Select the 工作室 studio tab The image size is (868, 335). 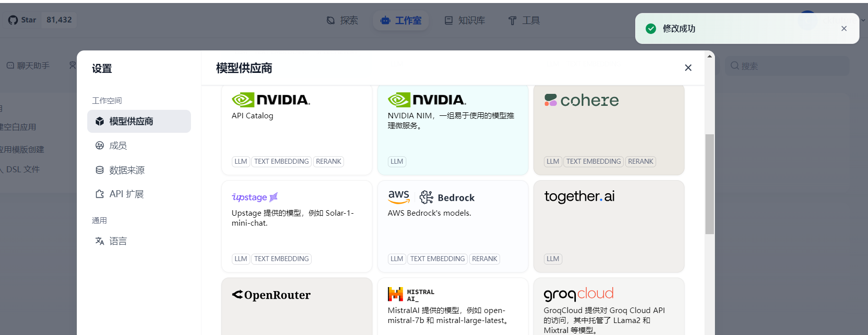tap(401, 20)
